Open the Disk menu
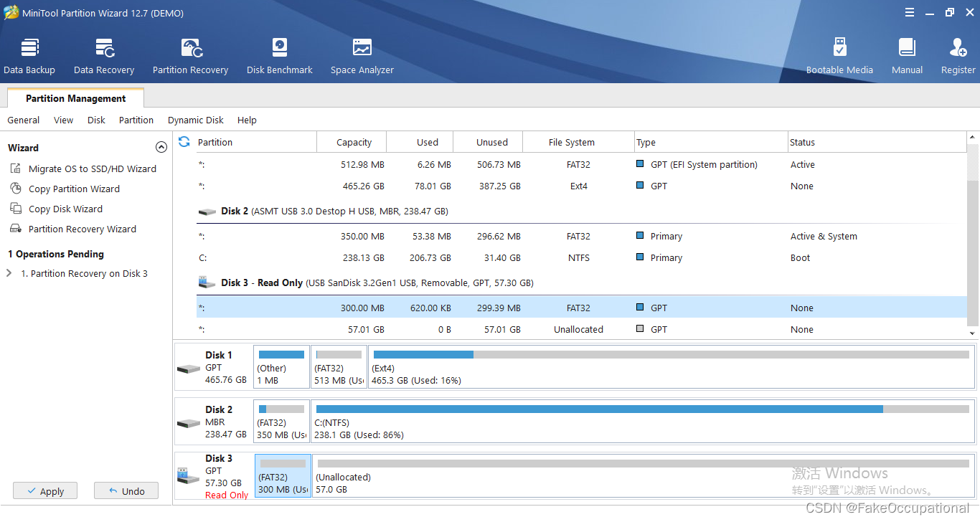This screenshot has height=522, width=980. (96, 120)
